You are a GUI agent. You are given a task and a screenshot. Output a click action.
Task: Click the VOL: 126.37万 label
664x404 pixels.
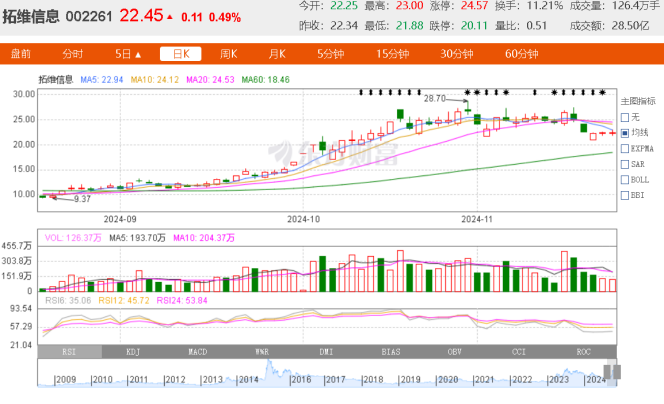[x=73, y=238]
